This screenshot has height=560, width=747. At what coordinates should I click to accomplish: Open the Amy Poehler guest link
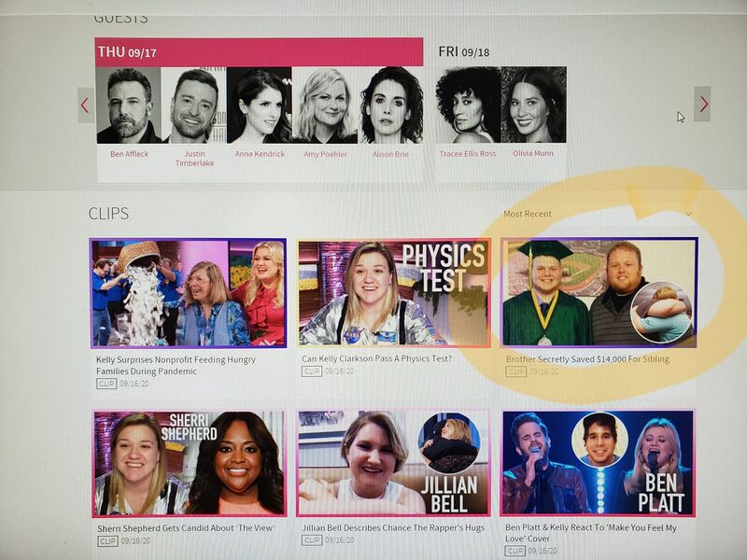point(325,154)
